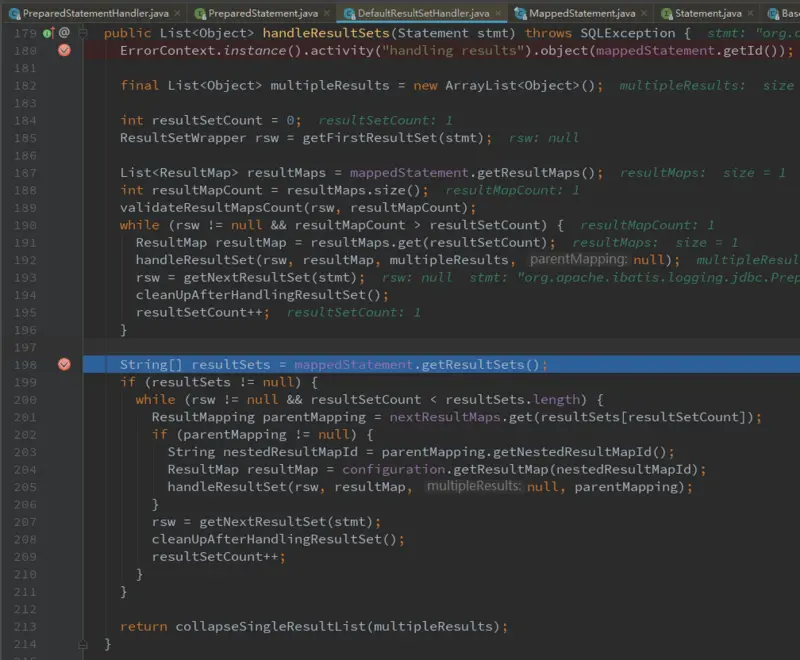Click the 'parentMapping:' parameter hint on line 192

pyautogui.click(x=578, y=260)
